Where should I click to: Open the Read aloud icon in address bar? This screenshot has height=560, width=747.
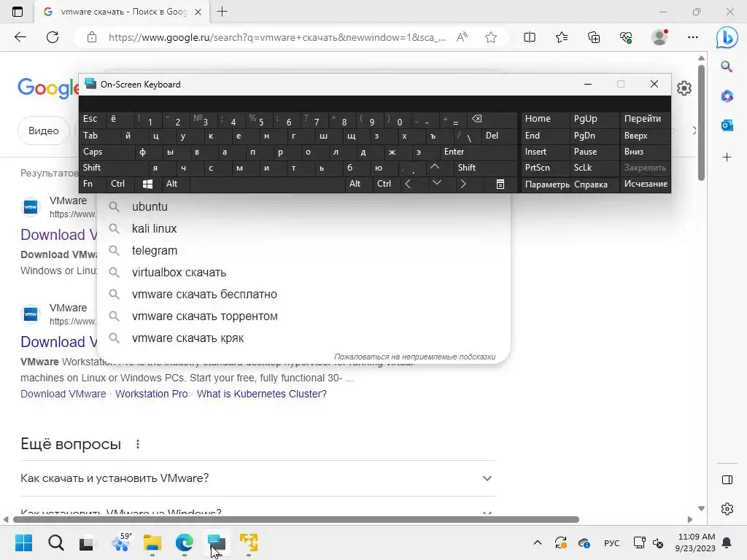pyautogui.click(x=462, y=37)
